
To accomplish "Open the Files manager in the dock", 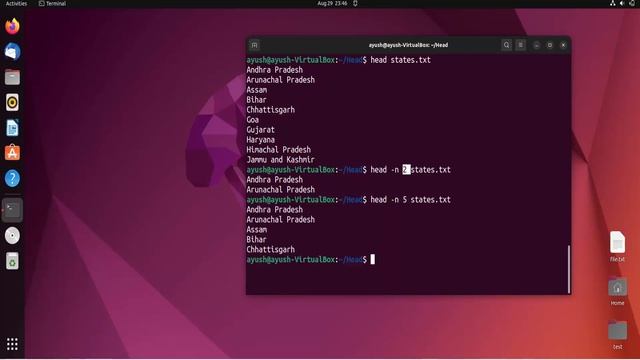I will pyautogui.click(x=12, y=77).
